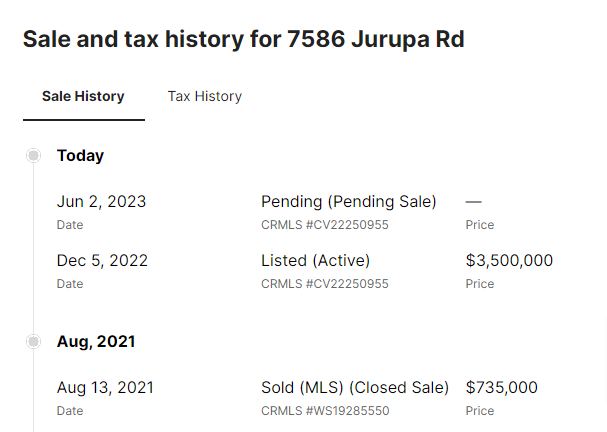Click the Aug, 2021 timeline marker dot

pyautogui.click(x=34, y=342)
